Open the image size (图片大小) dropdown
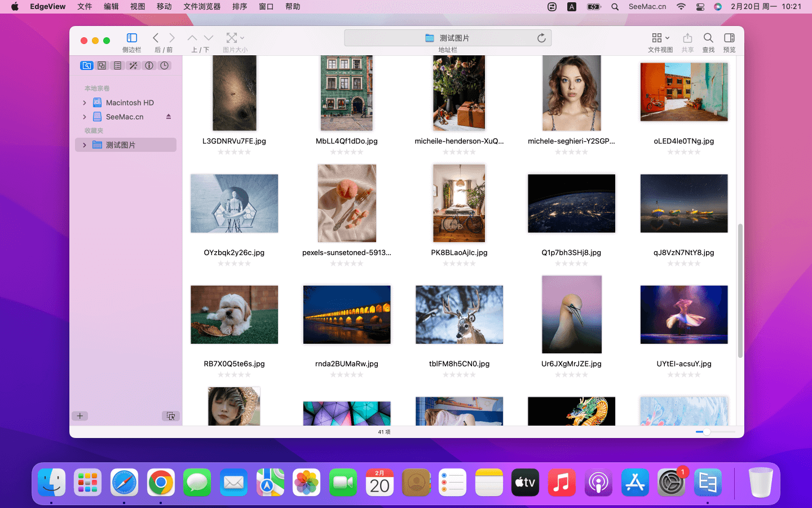This screenshot has width=812, height=508. 235,38
